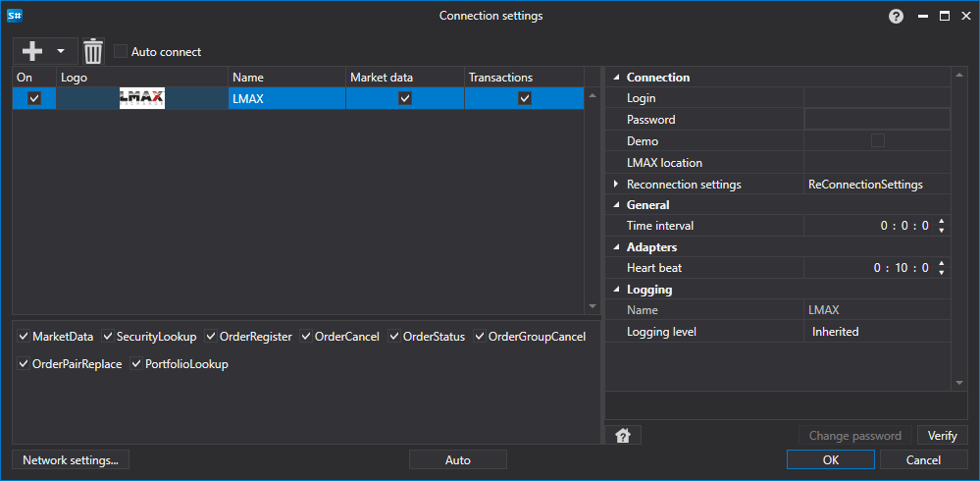The height and width of the screenshot is (481, 980).
Task: Uncheck the PortfolioLookup message type
Action: click(x=136, y=364)
